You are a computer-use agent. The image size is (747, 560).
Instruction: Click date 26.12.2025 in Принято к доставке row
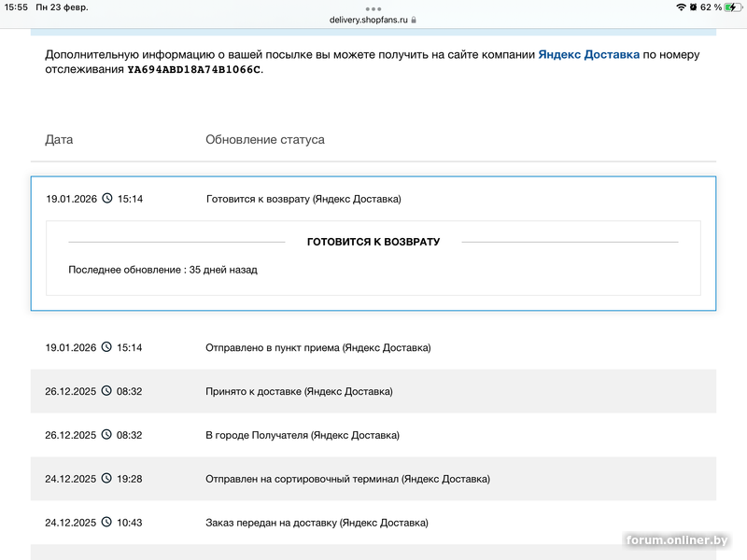click(x=71, y=391)
